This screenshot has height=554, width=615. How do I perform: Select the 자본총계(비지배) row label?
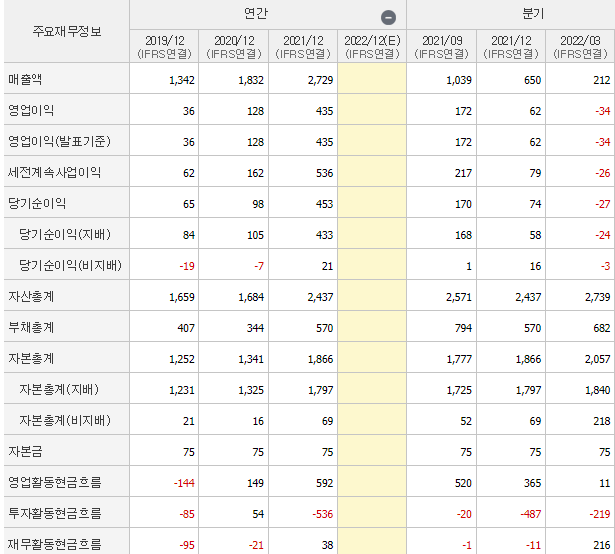(65, 421)
